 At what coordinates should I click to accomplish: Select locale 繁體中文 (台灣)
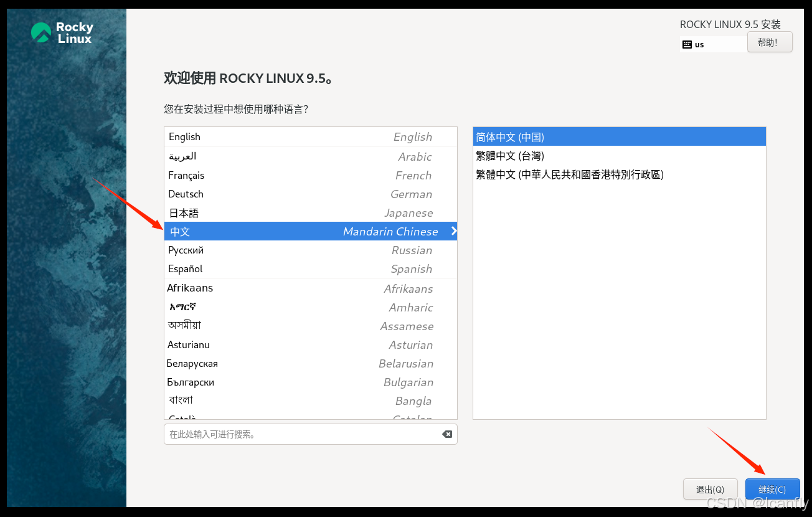620,156
